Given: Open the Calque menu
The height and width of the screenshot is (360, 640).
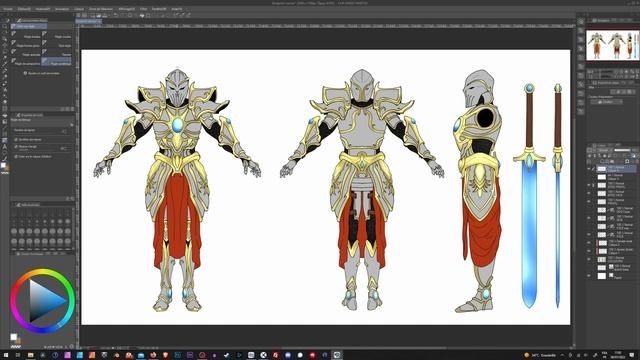Looking at the screenshot, I should coord(79,9).
